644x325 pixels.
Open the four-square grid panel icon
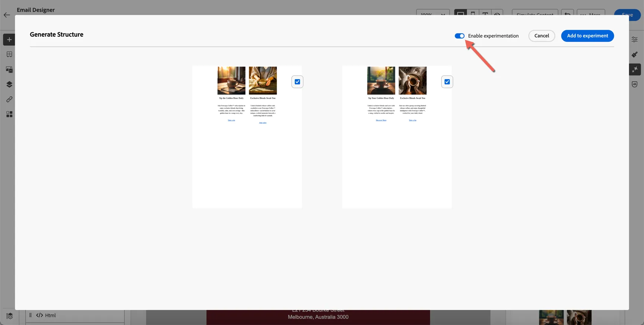point(9,114)
